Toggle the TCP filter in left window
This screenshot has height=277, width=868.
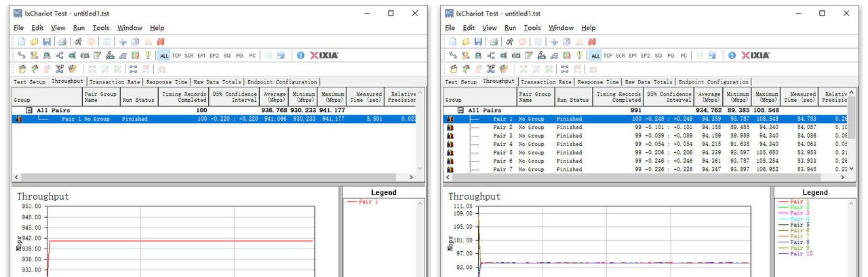tap(176, 55)
